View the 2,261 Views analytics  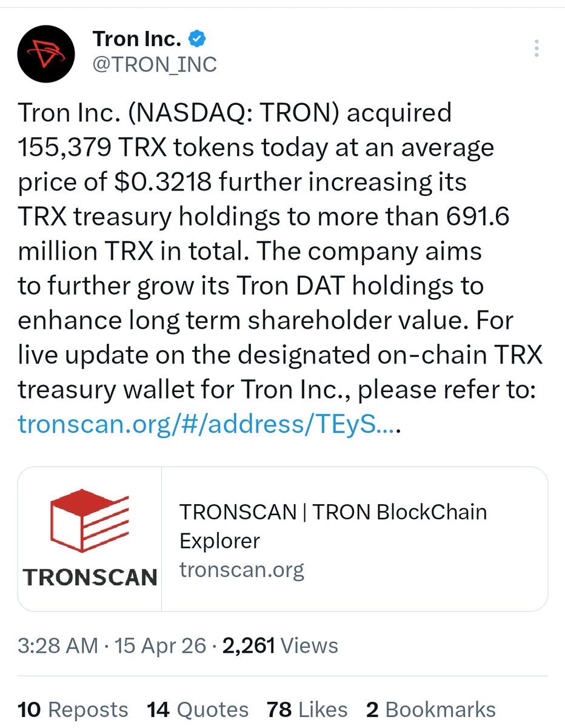coord(280,645)
